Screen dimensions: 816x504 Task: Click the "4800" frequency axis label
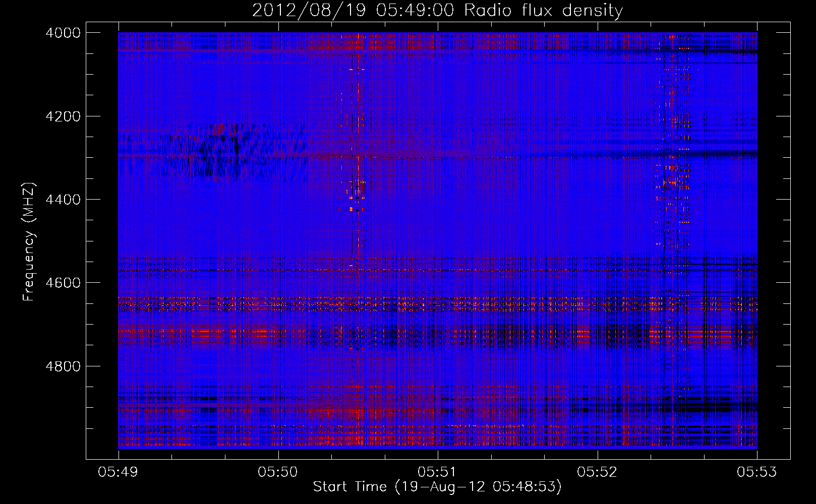coord(63,366)
